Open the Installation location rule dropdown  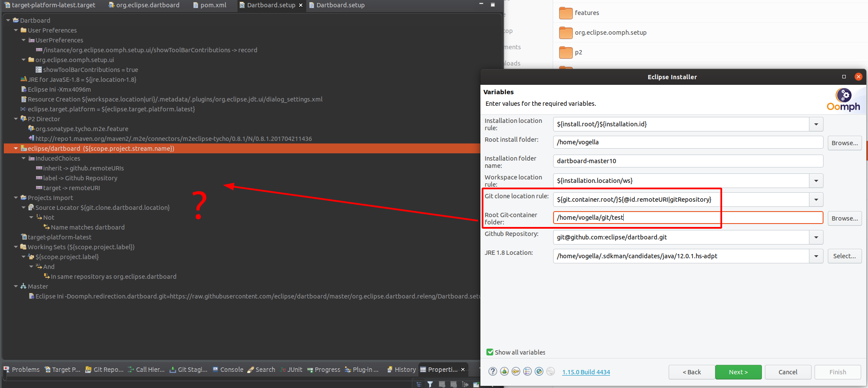tap(816, 124)
